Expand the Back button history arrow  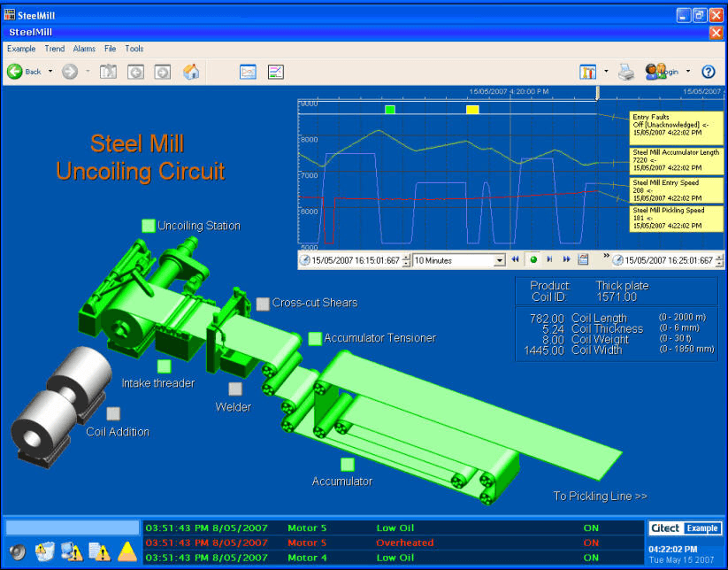pyautogui.click(x=50, y=72)
